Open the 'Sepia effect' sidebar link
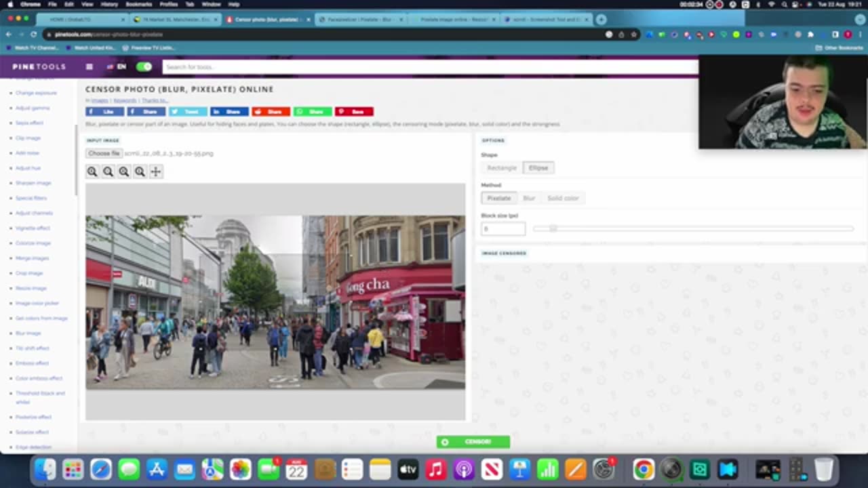Image resolution: width=868 pixels, height=488 pixels. [x=29, y=123]
